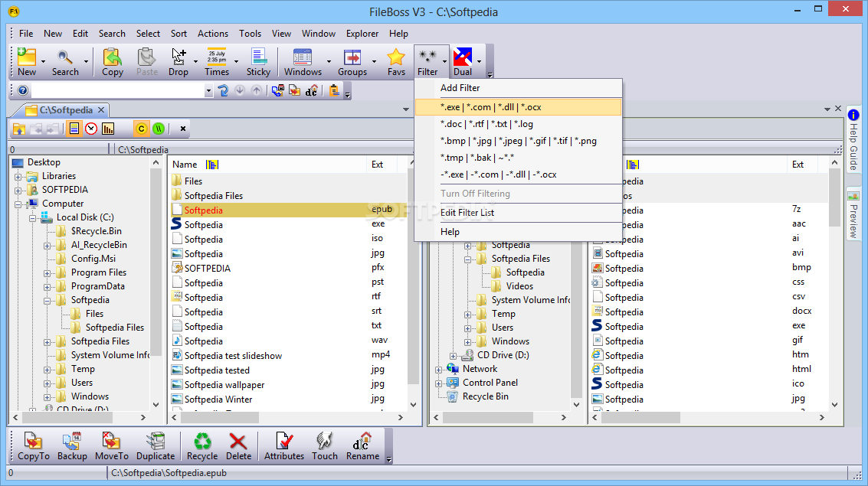Select the *.exe | *.com | *.dll | *.ocx filter
This screenshot has width=868, height=486.
[518, 107]
